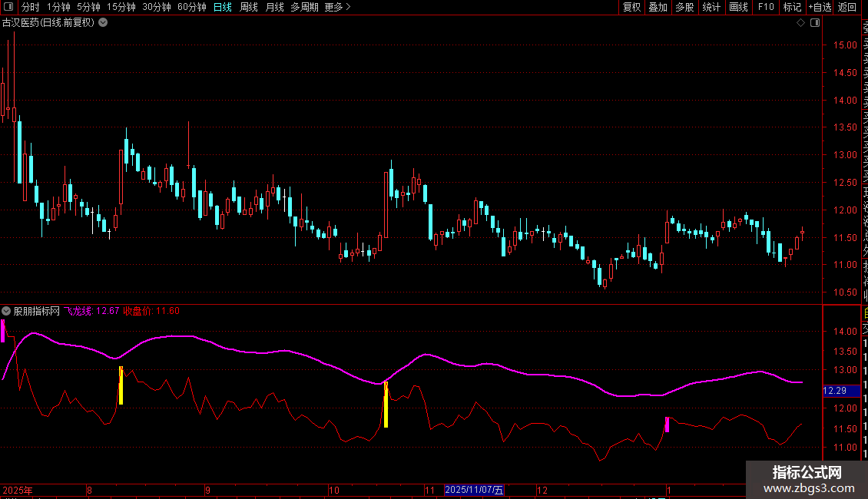Click the month 12 marker on time axis

(x=542, y=490)
